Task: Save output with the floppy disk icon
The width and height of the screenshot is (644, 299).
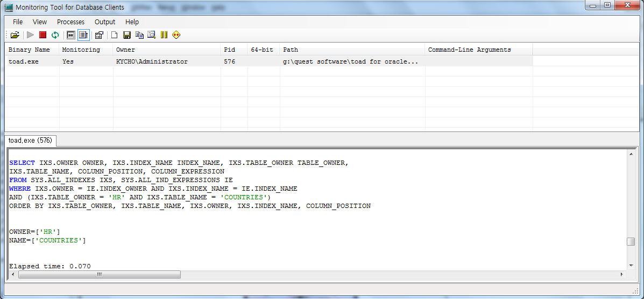Action: [127, 35]
